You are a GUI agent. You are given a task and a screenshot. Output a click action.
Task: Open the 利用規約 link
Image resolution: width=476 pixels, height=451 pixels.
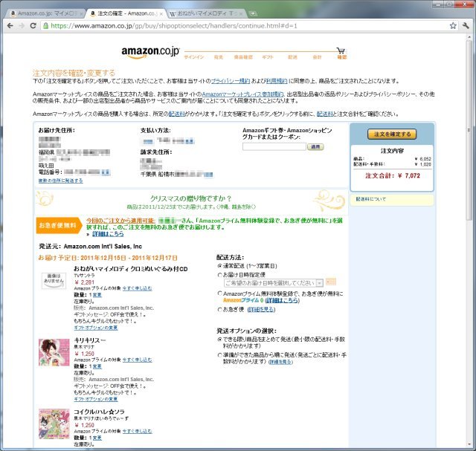[277, 81]
